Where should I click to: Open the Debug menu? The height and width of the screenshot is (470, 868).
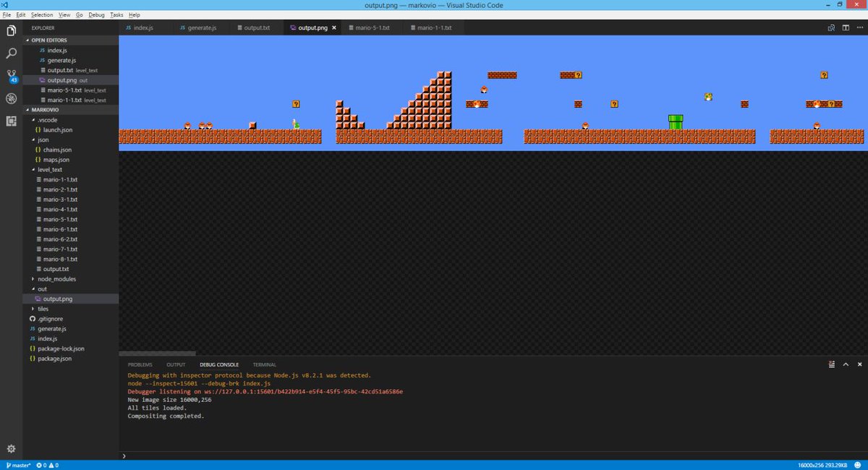coord(96,14)
